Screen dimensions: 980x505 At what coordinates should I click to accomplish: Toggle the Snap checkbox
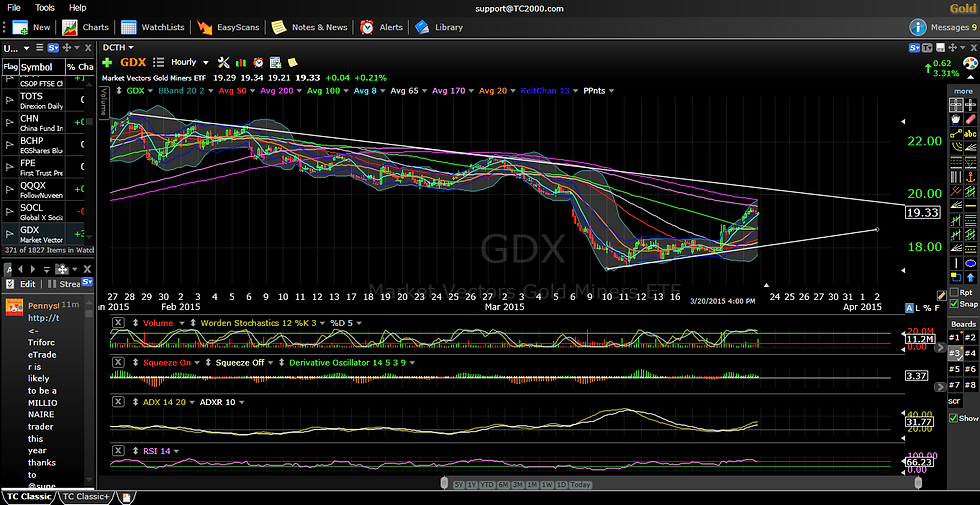pos(953,304)
